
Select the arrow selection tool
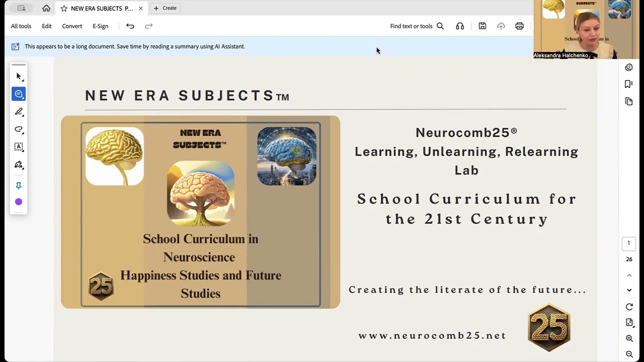(x=19, y=76)
